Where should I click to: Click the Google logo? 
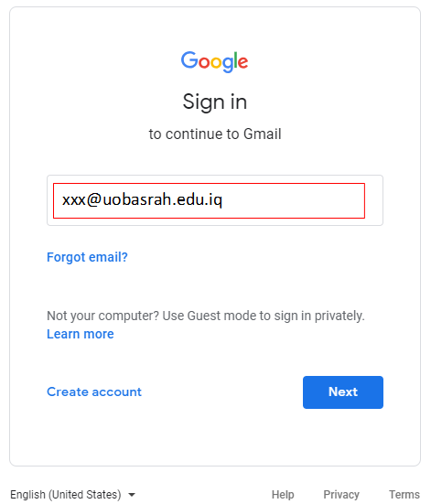[x=214, y=61]
